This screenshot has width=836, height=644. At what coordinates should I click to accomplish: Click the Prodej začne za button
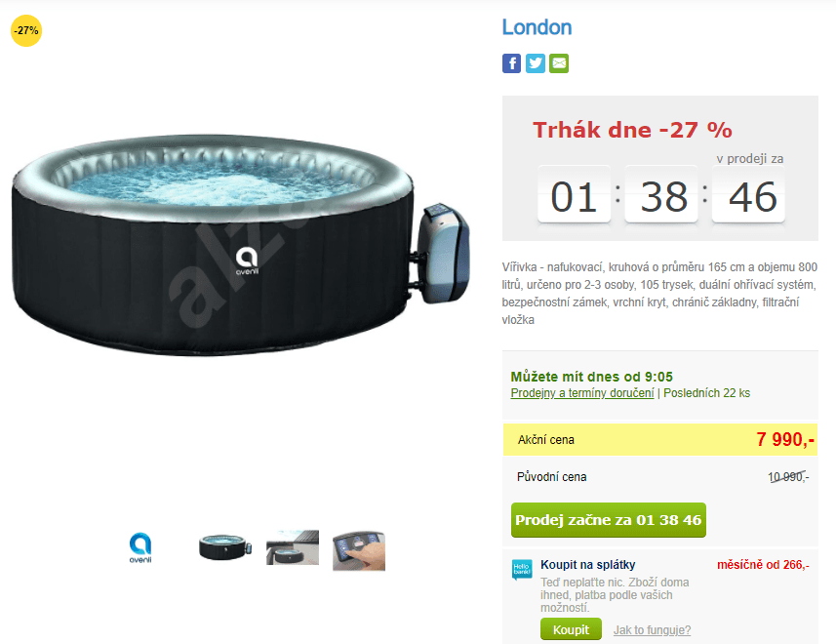[x=609, y=520]
